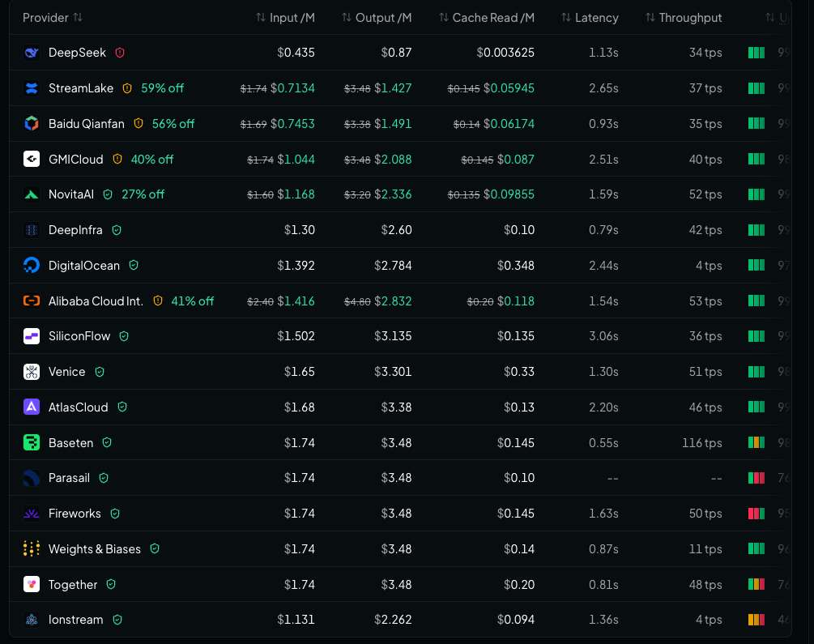The width and height of the screenshot is (814, 644).
Task: Click DeepInfra's 0.79s latency value
Action: [603, 230]
